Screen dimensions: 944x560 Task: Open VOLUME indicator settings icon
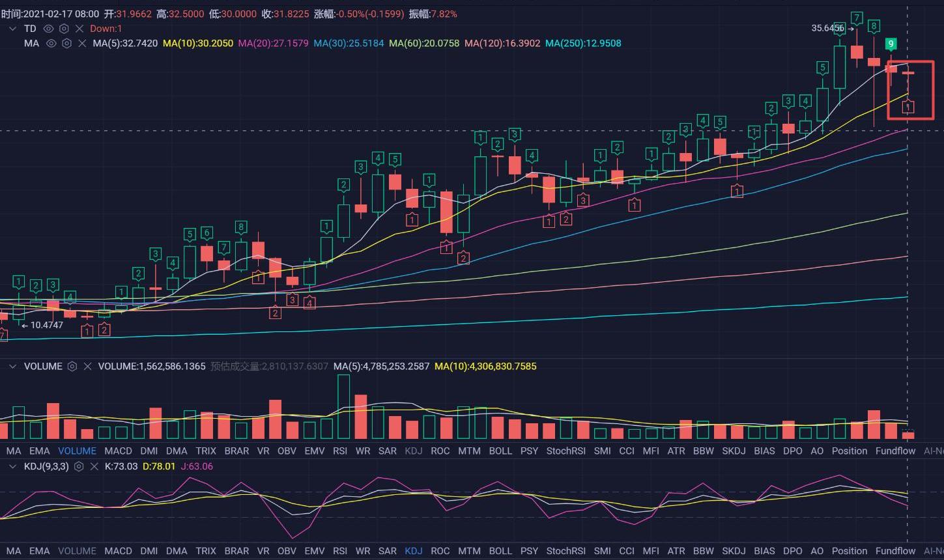[73, 367]
